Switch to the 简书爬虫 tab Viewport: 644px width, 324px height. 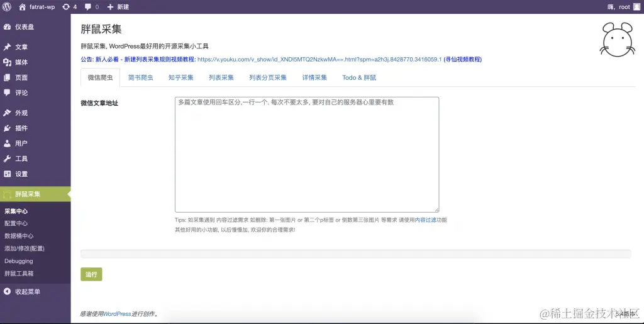click(x=140, y=77)
